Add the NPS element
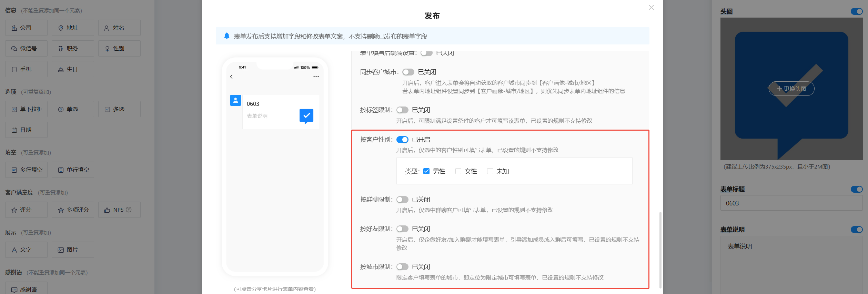The width and height of the screenshot is (868, 294). pyautogui.click(x=119, y=210)
